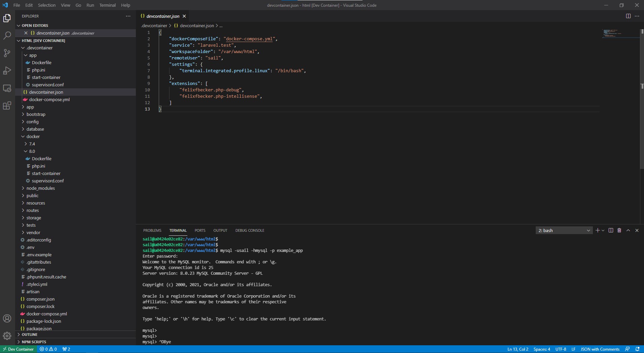This screenshot has width=644, height=353.
Task: Open the Search panel in the activity bar
Action: point(7,36)
